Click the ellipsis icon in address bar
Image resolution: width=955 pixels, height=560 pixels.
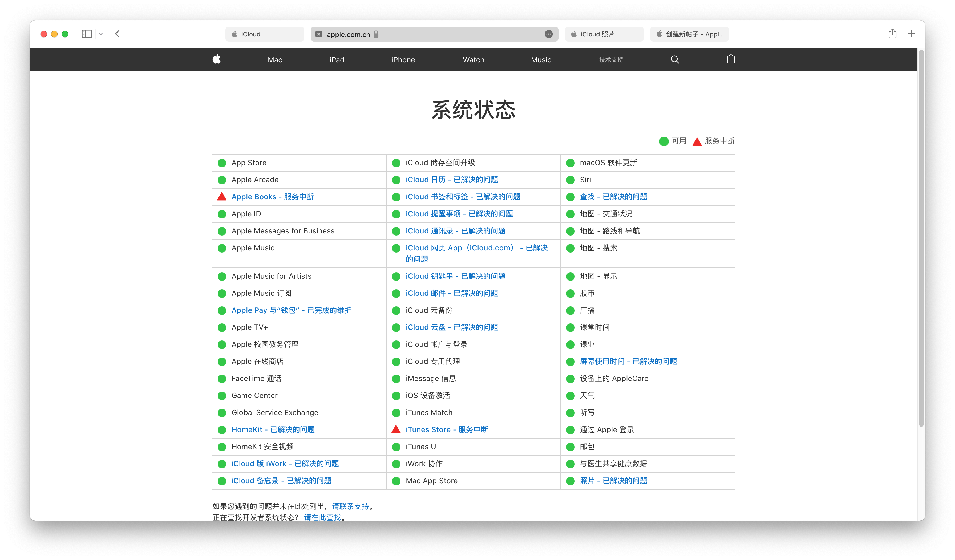click(548, 34)
